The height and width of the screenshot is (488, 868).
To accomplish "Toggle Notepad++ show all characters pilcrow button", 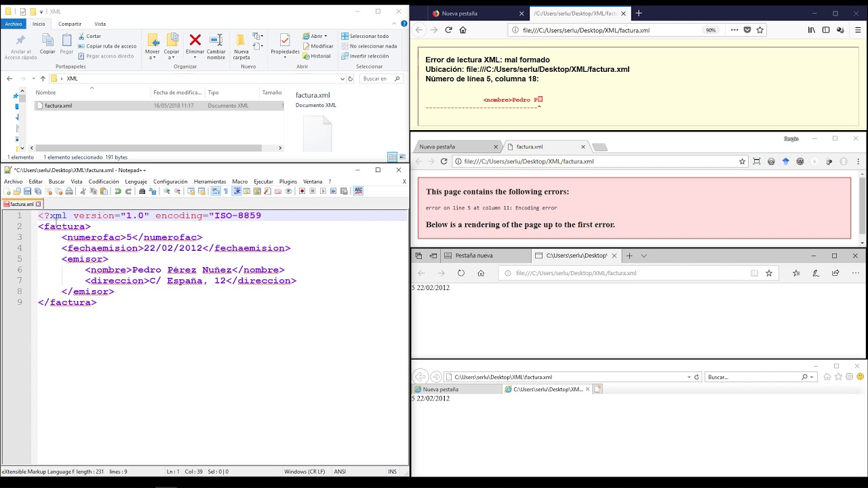I will click(226, 191).
